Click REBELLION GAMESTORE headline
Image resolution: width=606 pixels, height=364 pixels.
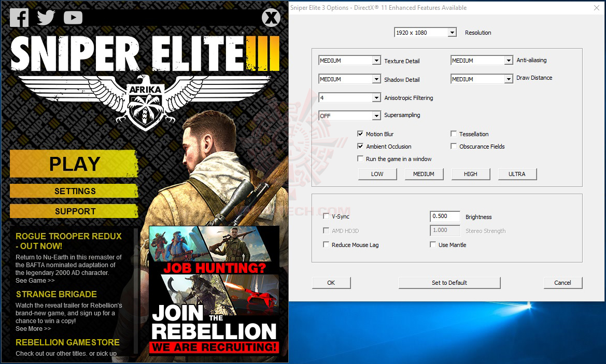67,342
